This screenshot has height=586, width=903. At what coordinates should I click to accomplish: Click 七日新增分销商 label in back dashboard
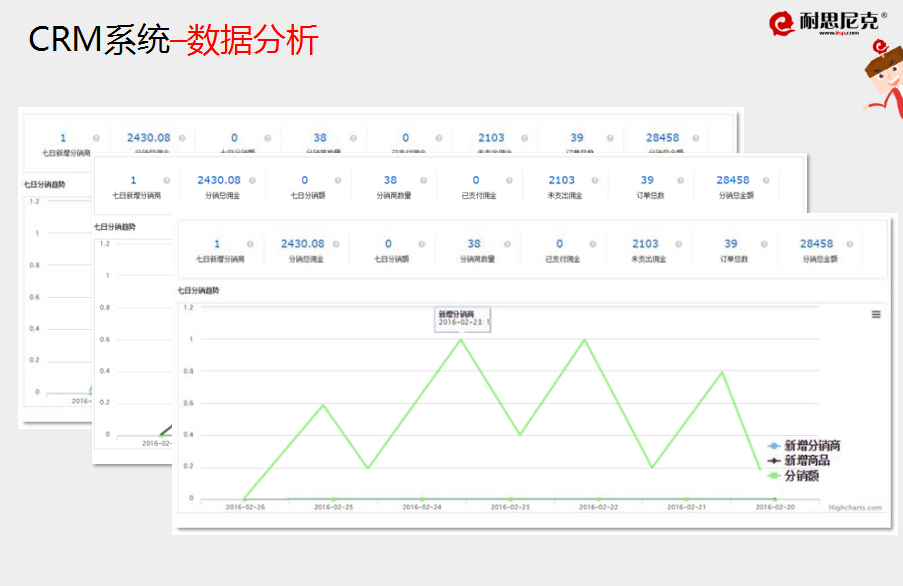66,153
